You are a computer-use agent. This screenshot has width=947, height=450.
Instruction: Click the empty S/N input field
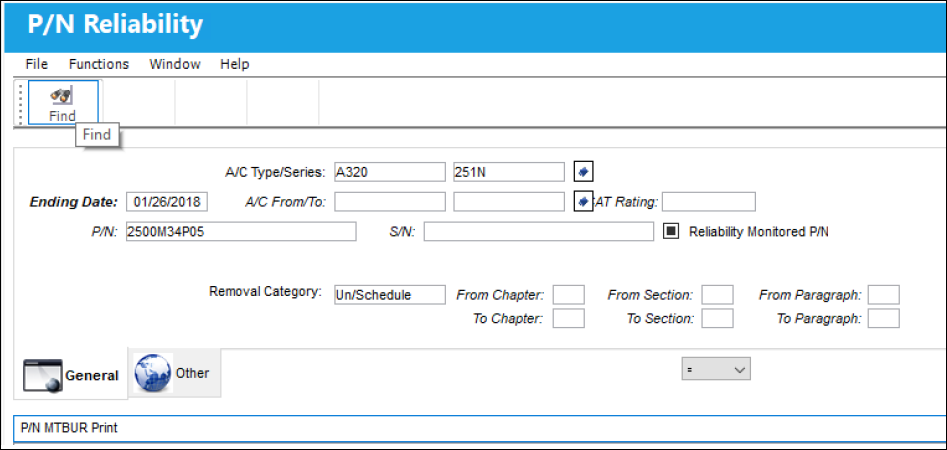point(539,231)
